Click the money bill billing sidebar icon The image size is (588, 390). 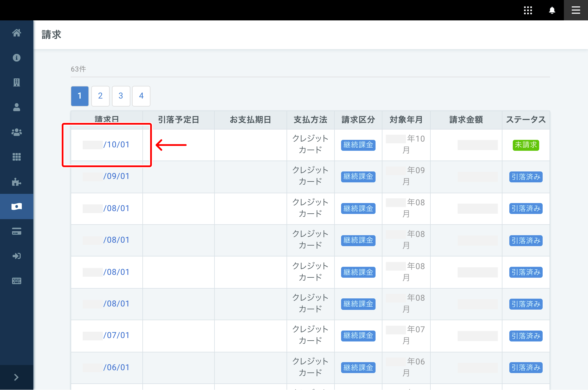[x=17, y=206]
